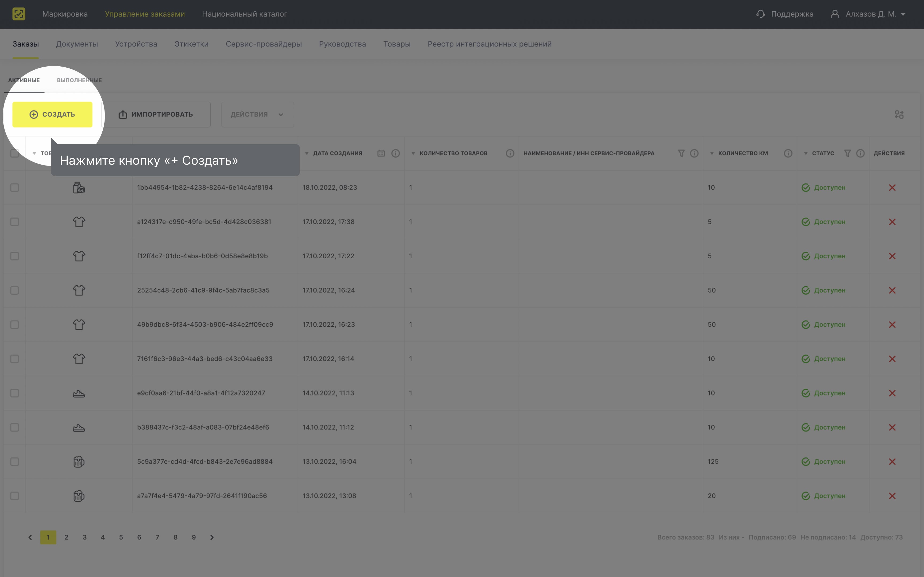Check the row for order f12ff4c7-01dc
924x577 pixels.
[x=14, y=256]
